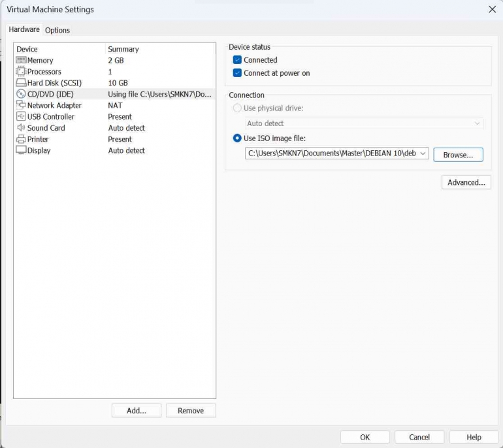Click the Memory device icon
Viewport: 503px width, 448px height.
[x=21, y=60]
